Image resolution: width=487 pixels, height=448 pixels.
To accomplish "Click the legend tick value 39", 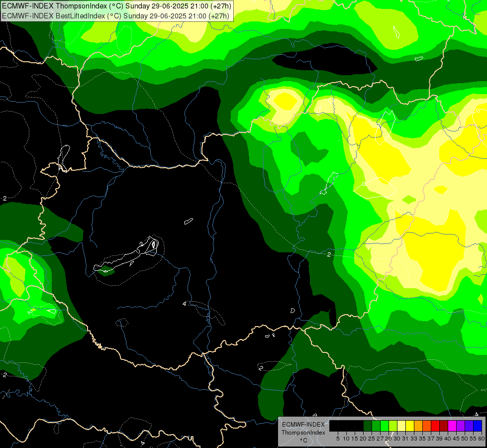I will (439, 439).
